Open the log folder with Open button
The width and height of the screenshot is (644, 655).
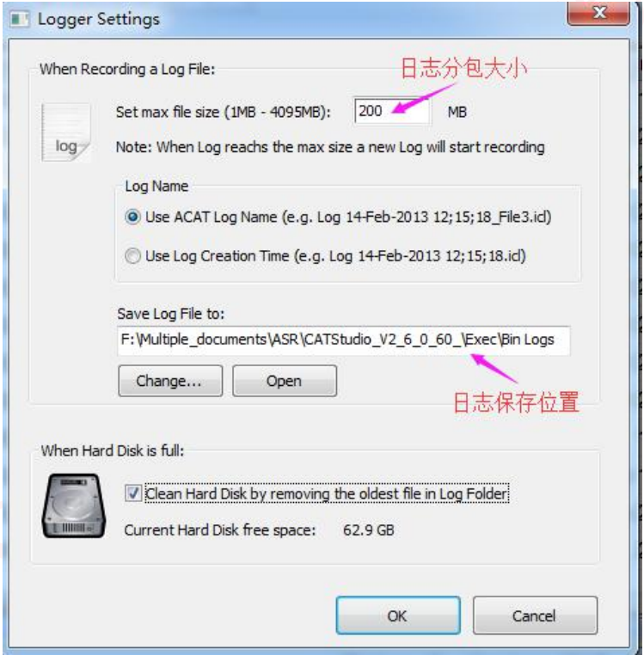pyautogui.click(x=285, y=381)
